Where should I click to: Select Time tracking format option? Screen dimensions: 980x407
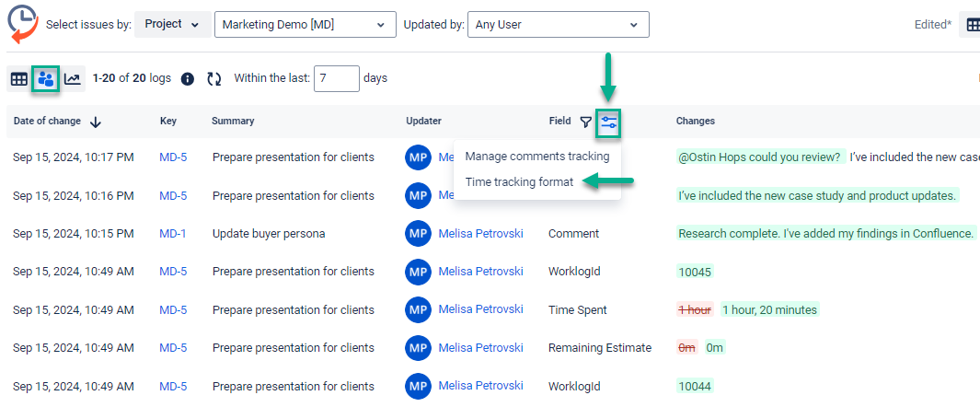pos(519,182)
